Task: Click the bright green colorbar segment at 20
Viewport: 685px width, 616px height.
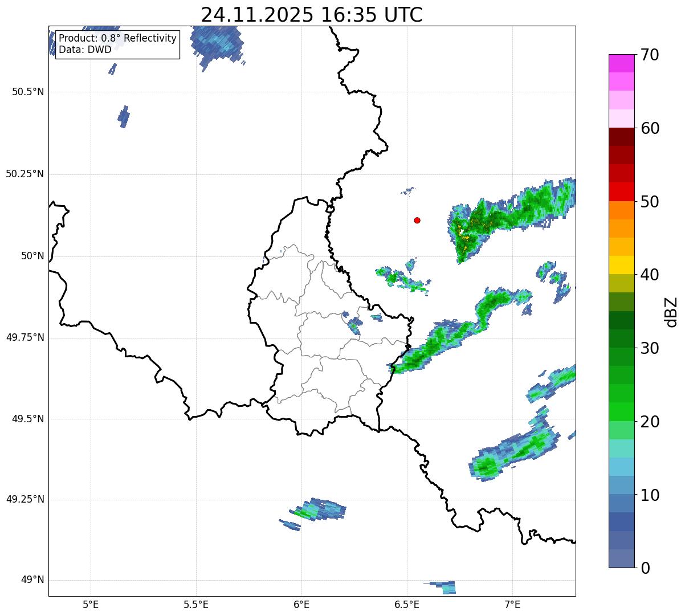Action: click(622, 411)
